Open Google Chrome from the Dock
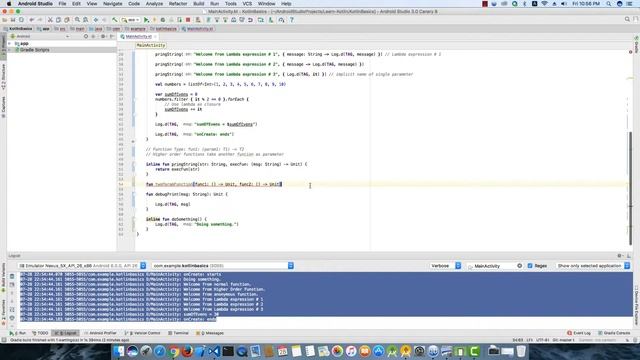Screen dimensions: 640x360 pos(173,351)
